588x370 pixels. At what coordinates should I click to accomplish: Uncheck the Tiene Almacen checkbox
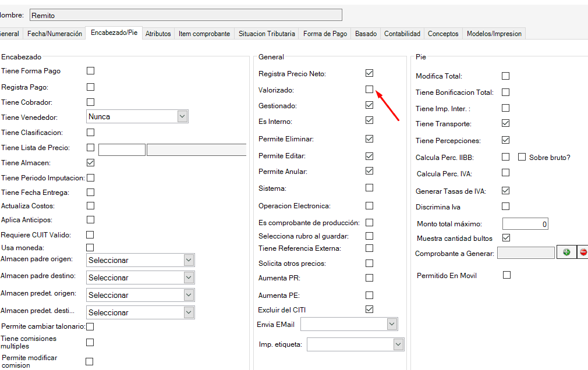(x=90, y=162)
